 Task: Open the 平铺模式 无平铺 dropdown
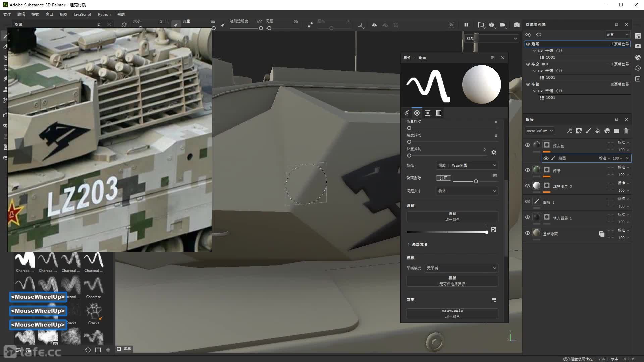[x=461, y=268]
